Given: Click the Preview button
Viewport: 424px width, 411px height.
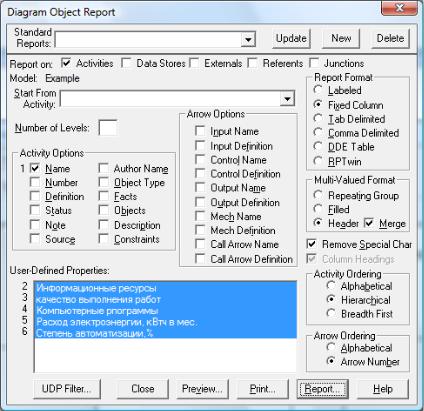Looking at the screenshot, I should (x=202, y=389).
